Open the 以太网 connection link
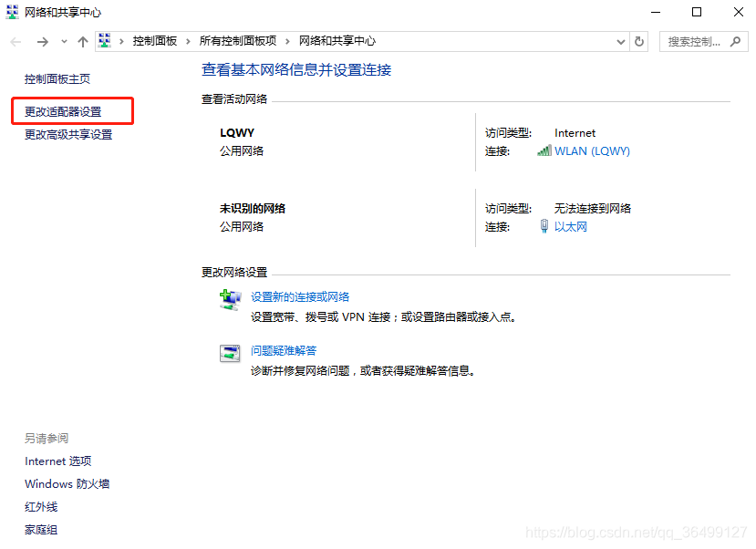This screenshot has height=549, width=756. point(570,226)
